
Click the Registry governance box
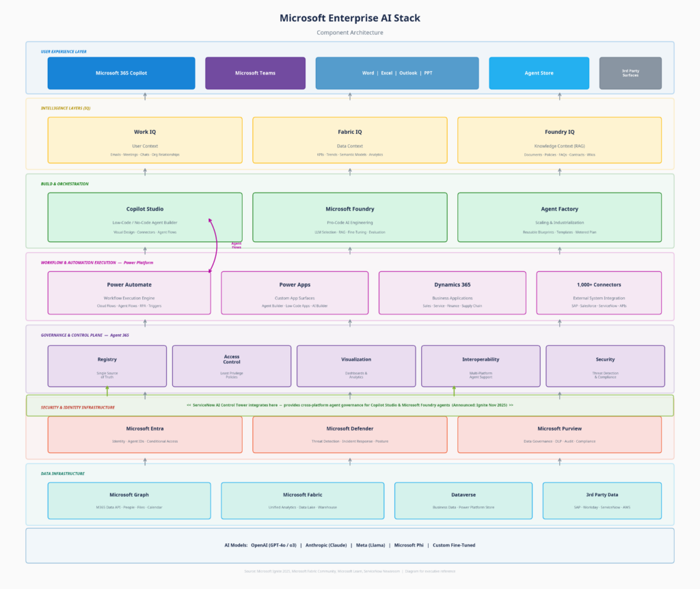point(107,366)
